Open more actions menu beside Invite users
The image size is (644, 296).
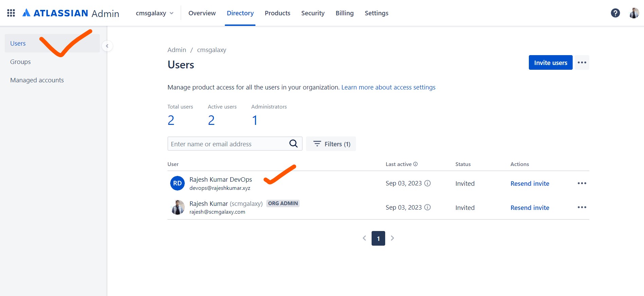[582, 63]
